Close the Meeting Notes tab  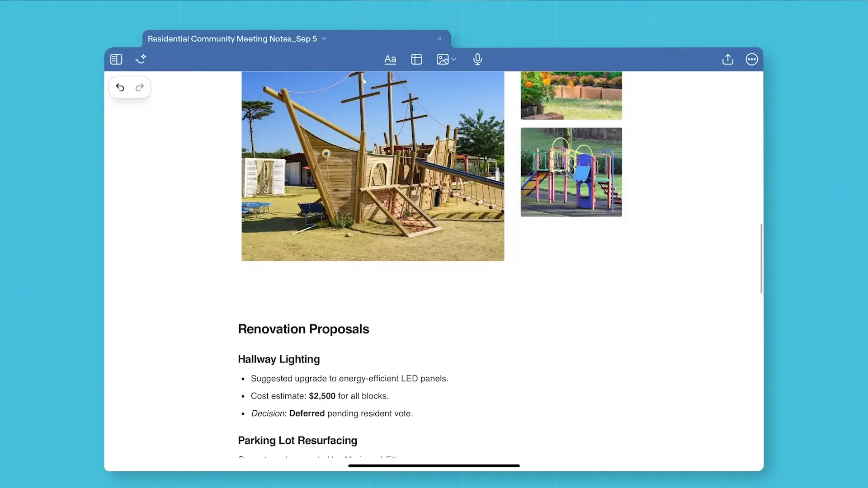pos(439,39)
